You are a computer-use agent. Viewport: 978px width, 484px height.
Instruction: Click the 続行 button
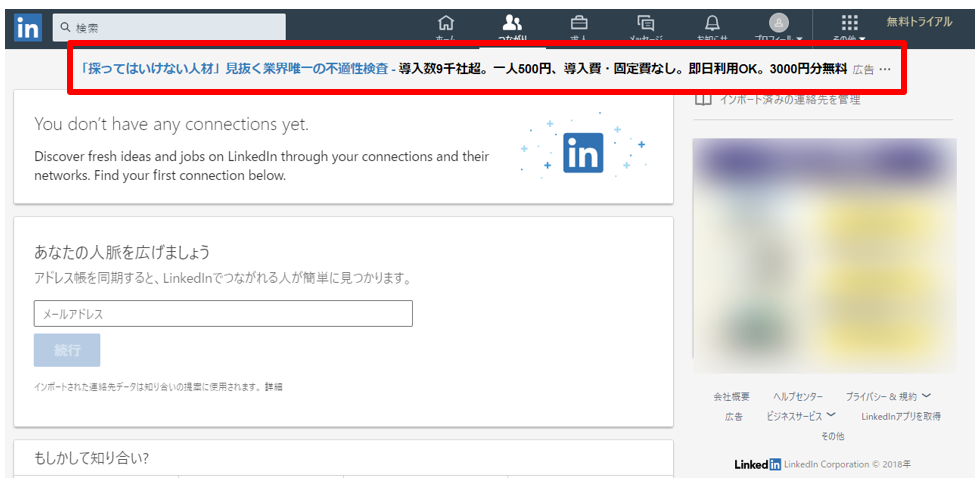67,350
